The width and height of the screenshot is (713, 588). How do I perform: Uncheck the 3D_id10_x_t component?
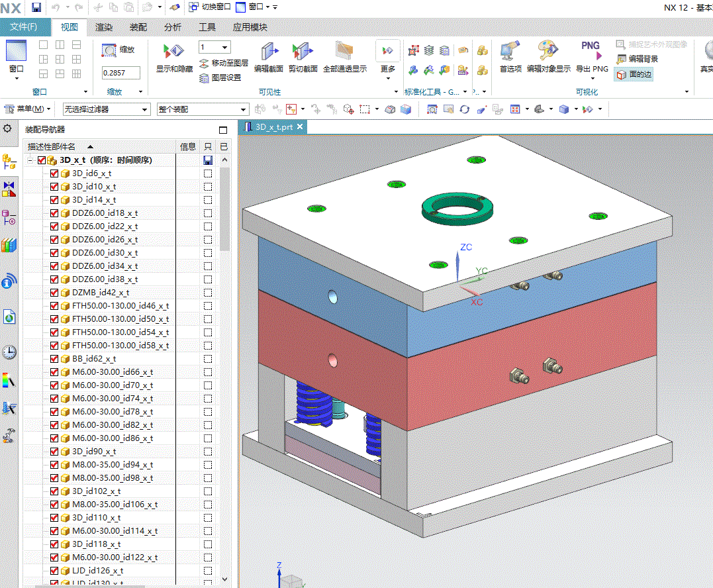(x=54, y=187)
